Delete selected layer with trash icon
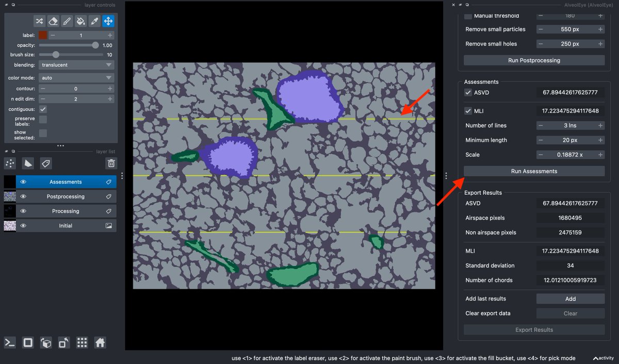Viewport: 619px width, 364px height. point(111,163)
